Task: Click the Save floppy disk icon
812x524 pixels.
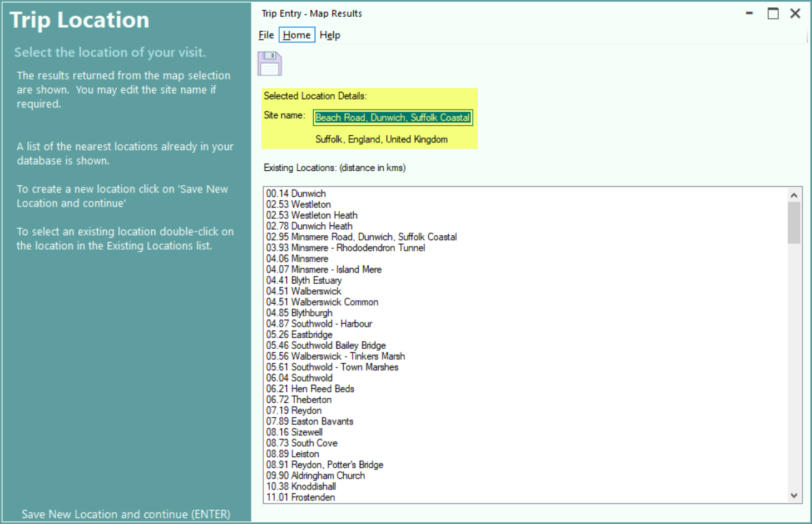Action: click(x=270, y=63)
